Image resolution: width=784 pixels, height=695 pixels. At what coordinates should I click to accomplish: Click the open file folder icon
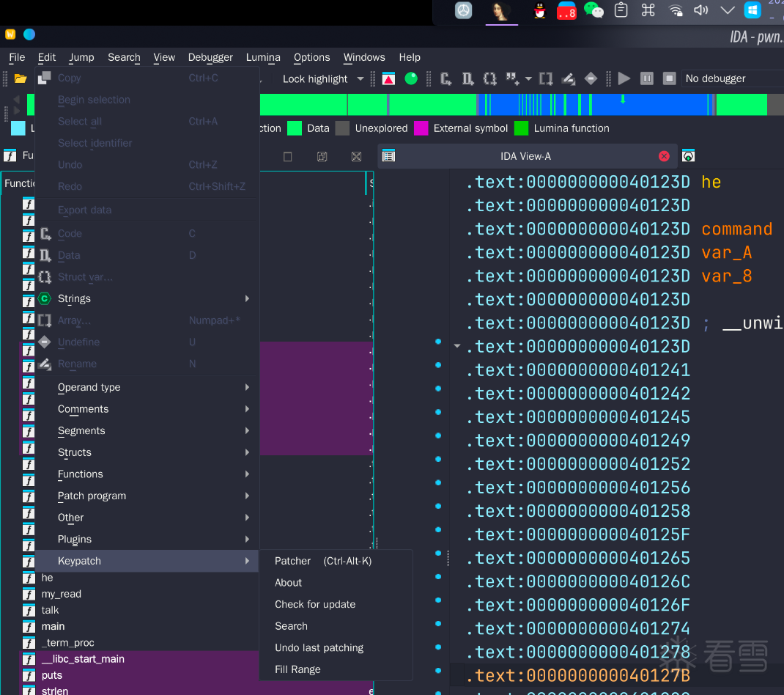pyautogui.click(x=21, y=78)
